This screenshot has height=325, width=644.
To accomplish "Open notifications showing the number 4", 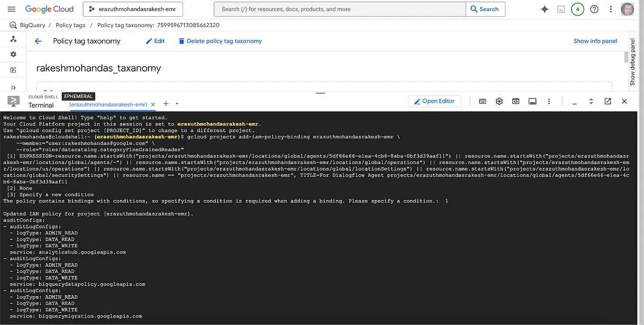I will (x=578, y=9).
